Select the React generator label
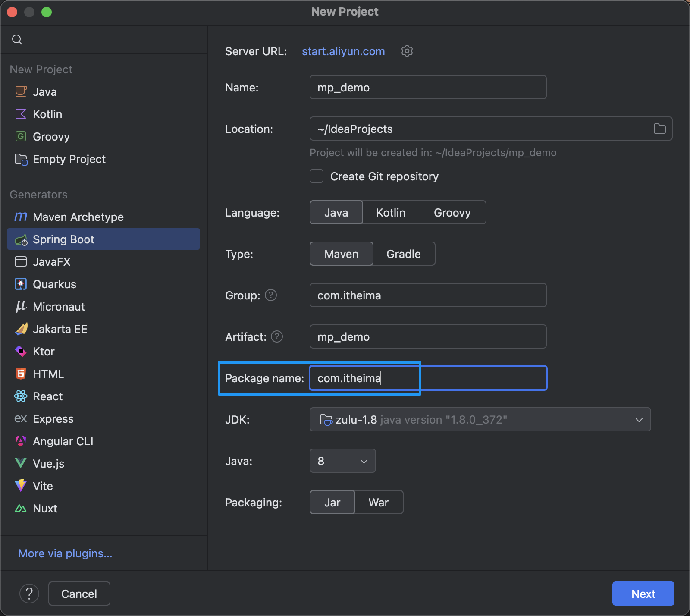690x616 pixels. pos(48,396)
